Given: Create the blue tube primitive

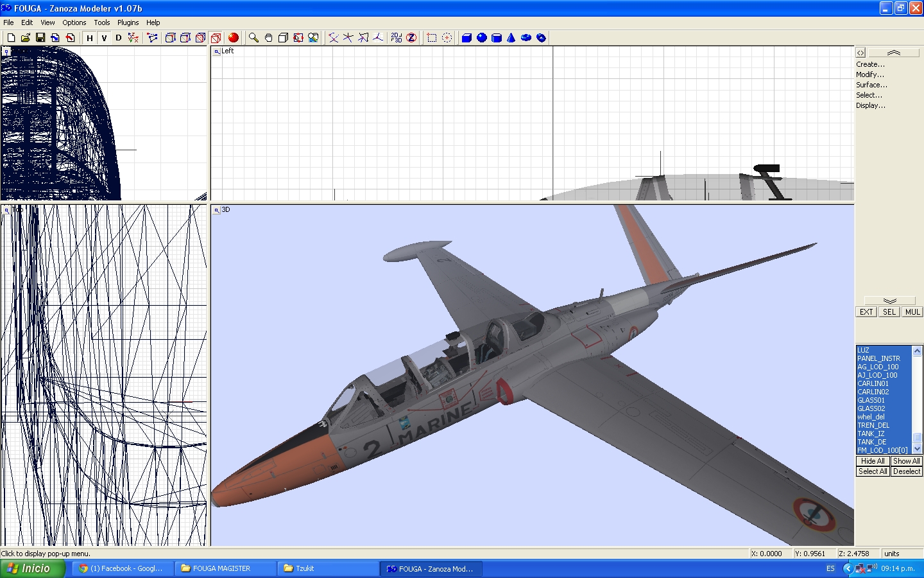Looking at the screenshot, I should click(542, 38).
